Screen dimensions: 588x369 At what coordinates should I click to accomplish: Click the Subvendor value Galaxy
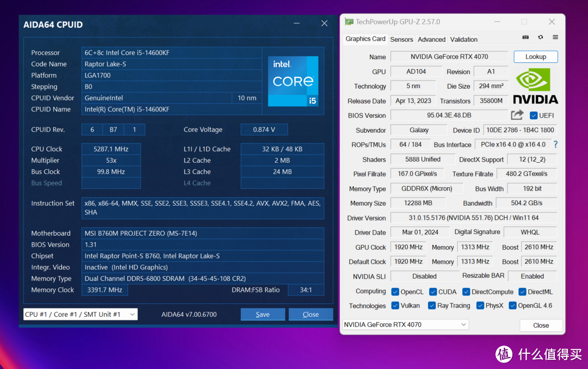tap(419, 130)
